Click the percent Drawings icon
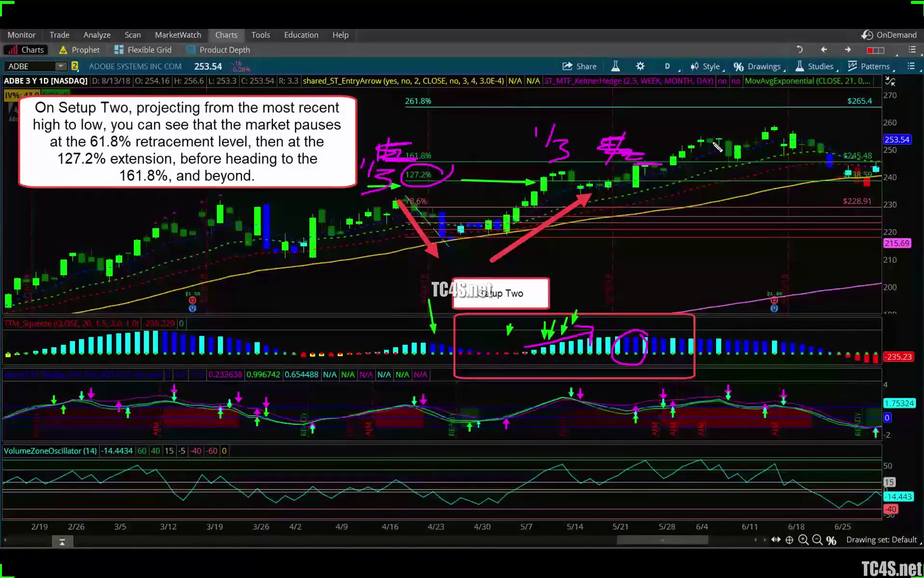Viewport: 924px width, 578px height. 738,66
